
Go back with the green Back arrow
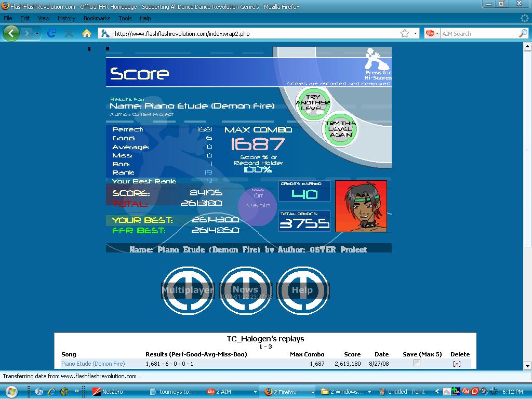click(11, 33)
